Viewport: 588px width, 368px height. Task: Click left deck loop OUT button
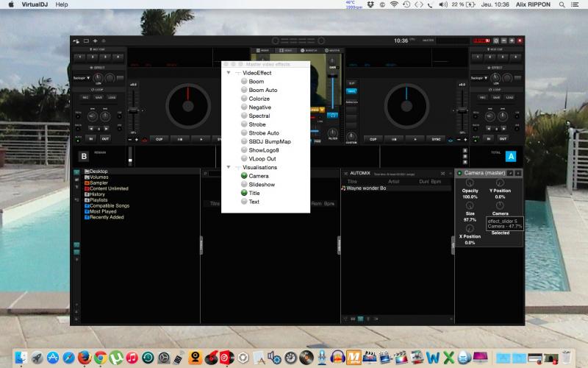click(x=105, y=138)
